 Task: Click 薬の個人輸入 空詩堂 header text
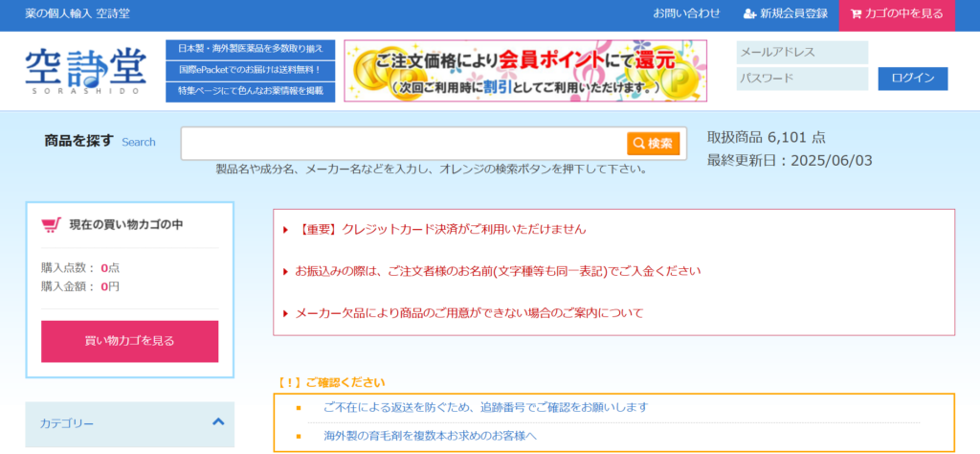78,13
